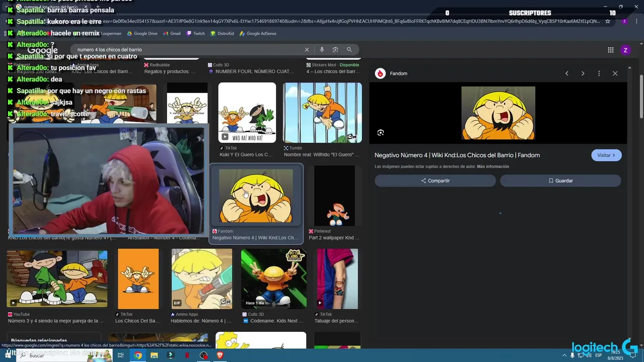Open the Chrome profile avatar in the toolbar
The height and width of the screenshot is (362, 644).
(624, 21)
